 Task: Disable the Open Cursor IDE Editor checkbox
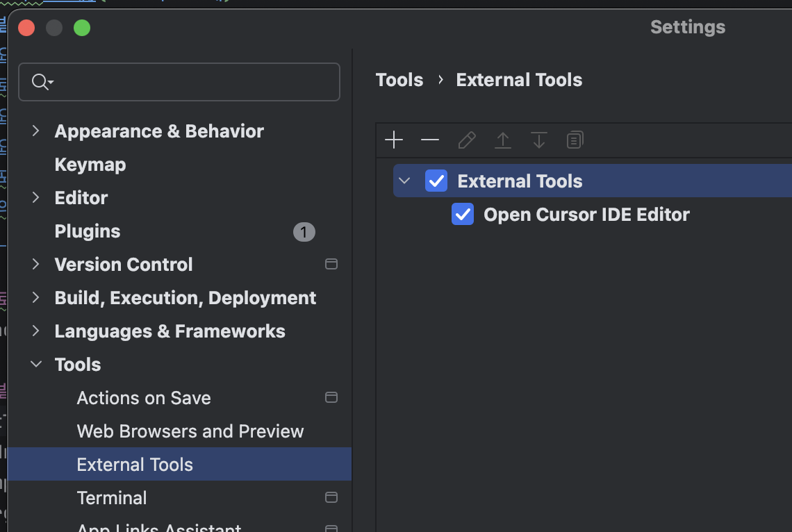463,215
